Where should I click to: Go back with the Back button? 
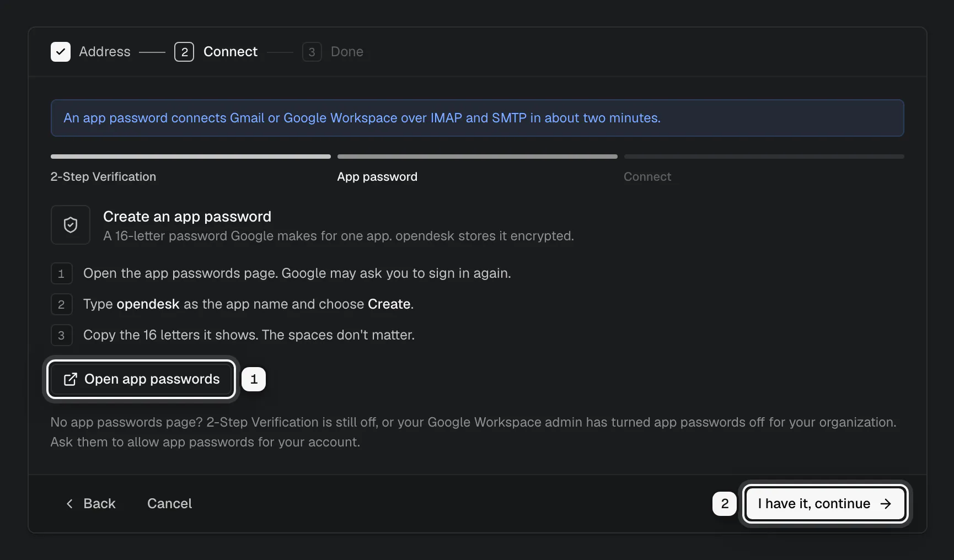[x=90, y=504]
